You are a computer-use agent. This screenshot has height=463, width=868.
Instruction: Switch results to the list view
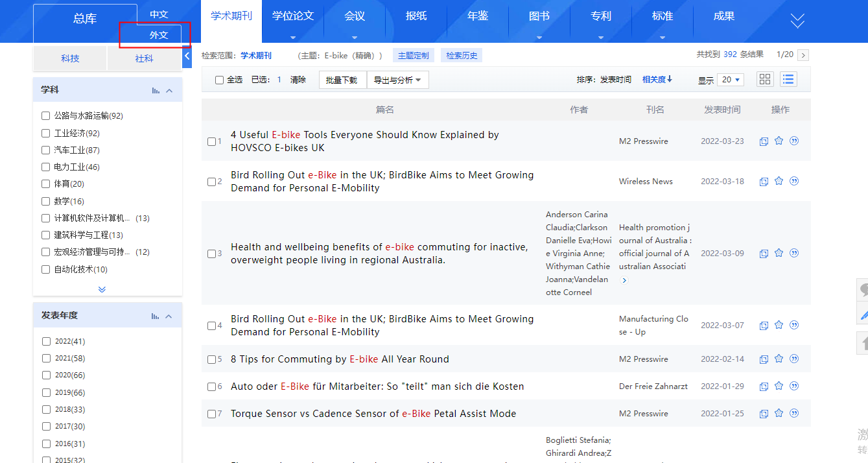(x=788, y=79)
